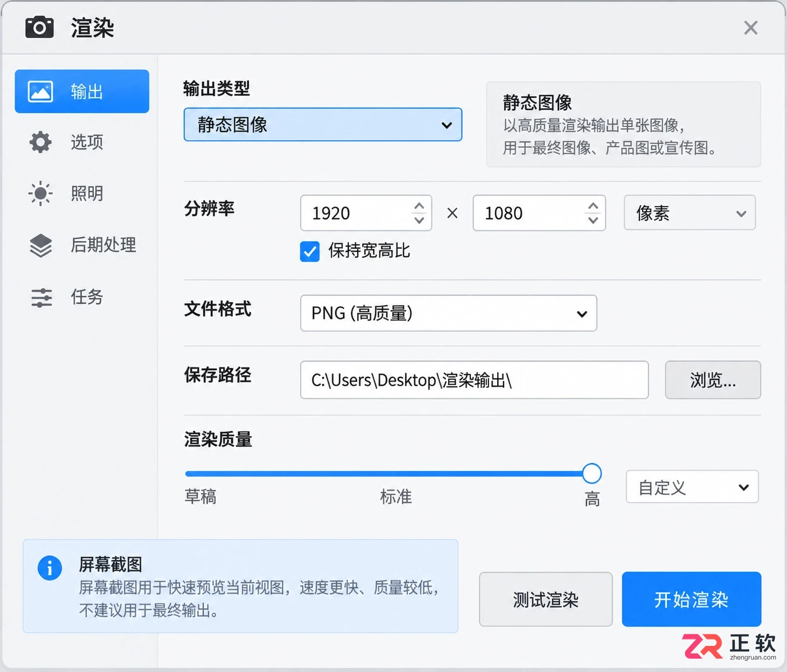Switch to the 输出 tab
787x672 pixels.
(x=82, y=91)
